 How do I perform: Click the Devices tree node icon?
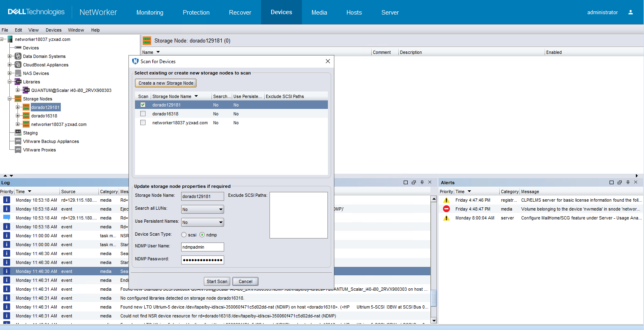point(18,48)
